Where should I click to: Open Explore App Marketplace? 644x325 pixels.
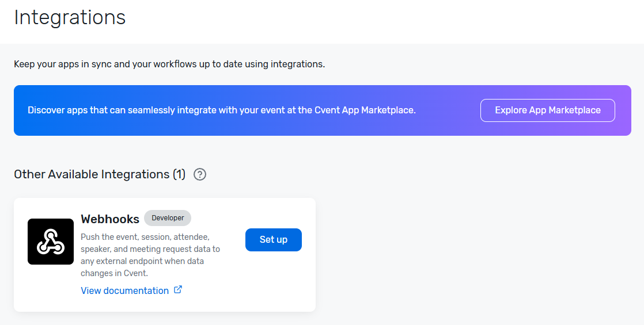coord(547,110)
